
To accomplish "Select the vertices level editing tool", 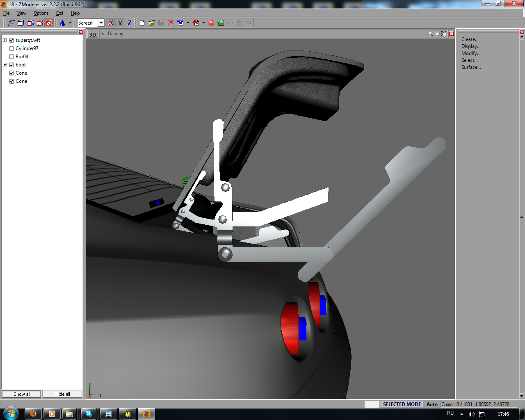I will (11, 23).
